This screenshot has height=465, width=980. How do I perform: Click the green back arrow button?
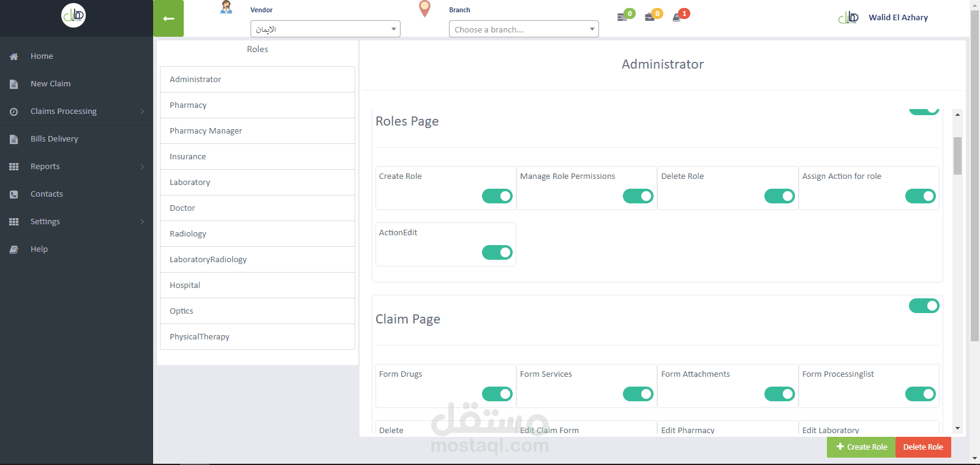[x=168, y=18]
